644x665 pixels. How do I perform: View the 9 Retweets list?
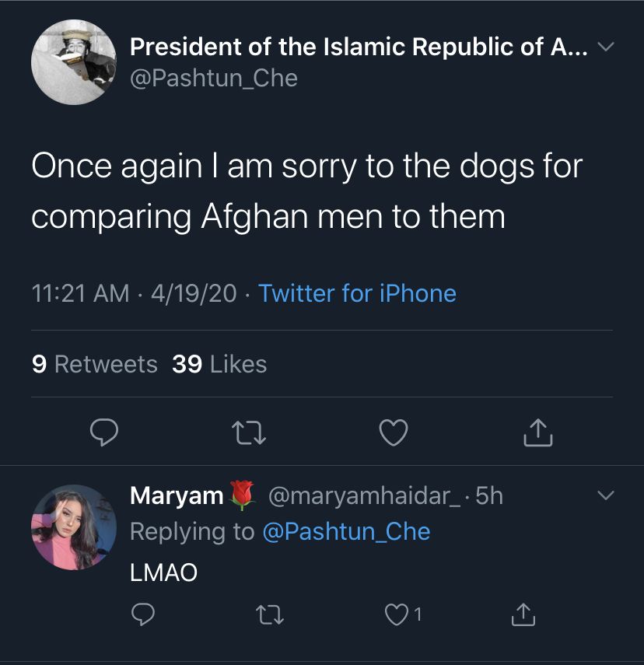point(95,364)
